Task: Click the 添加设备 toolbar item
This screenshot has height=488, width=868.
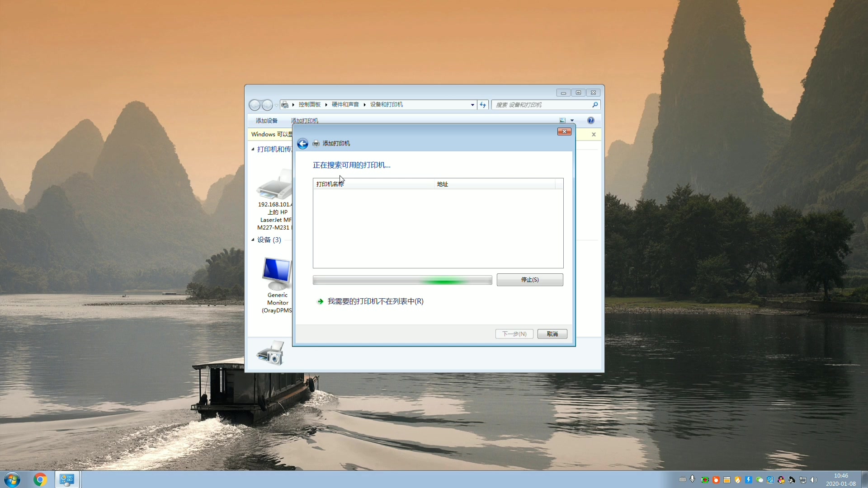Action: coord(267,121)
